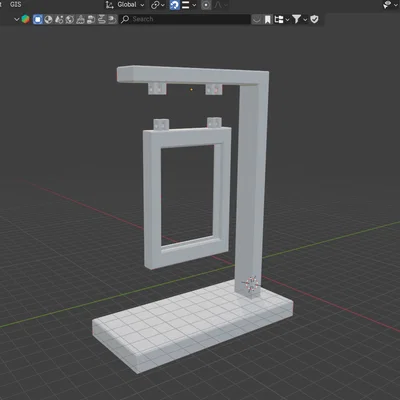Open the proportional falloff curve dropdown
Viewport: 400px width, 400px height.
[x=221, y=5]
